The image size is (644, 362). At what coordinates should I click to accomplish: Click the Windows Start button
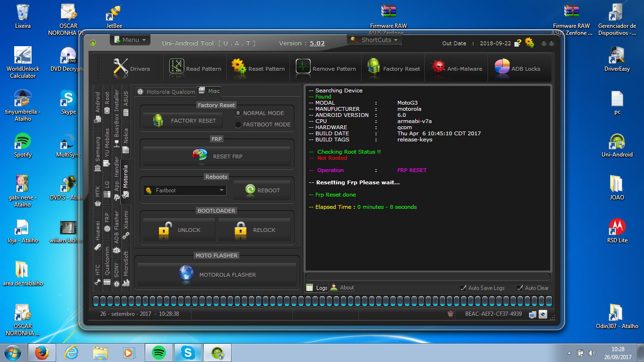point(13,352)
